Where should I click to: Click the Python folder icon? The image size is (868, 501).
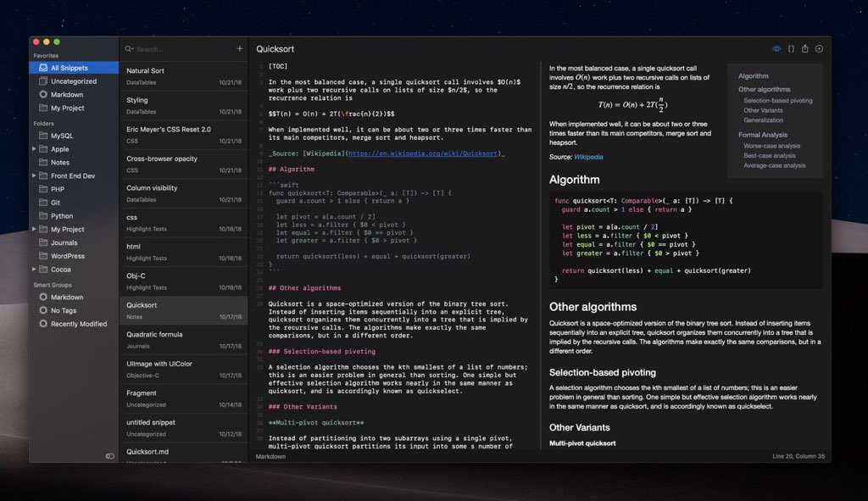[x=43, y=216]
